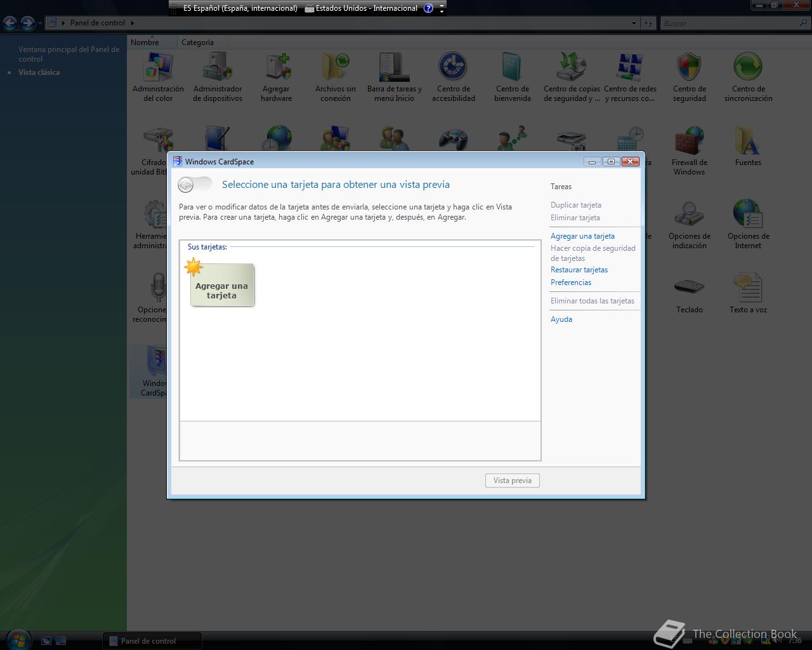Sort by Nombre column header
812x650 pixels.
click(x=152, y=43)
